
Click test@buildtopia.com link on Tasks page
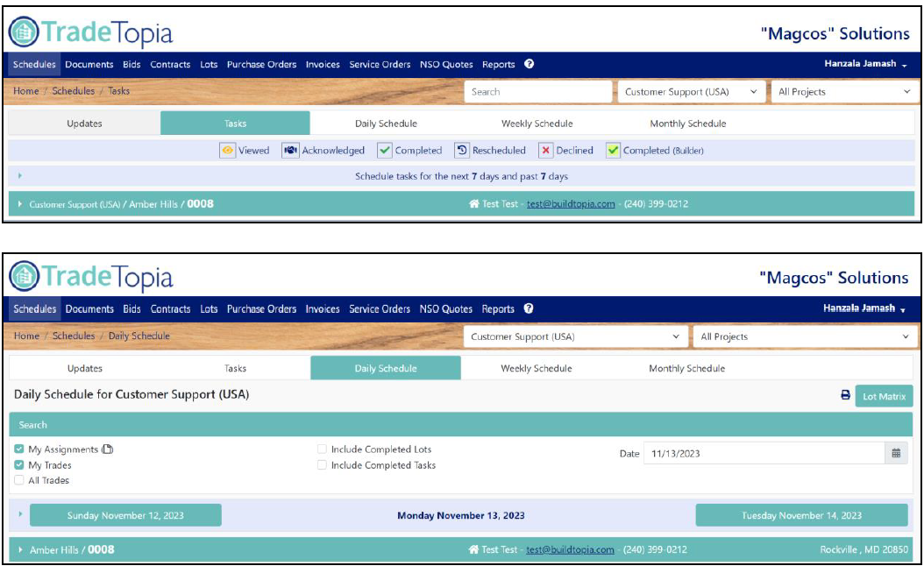click(571, 204)
